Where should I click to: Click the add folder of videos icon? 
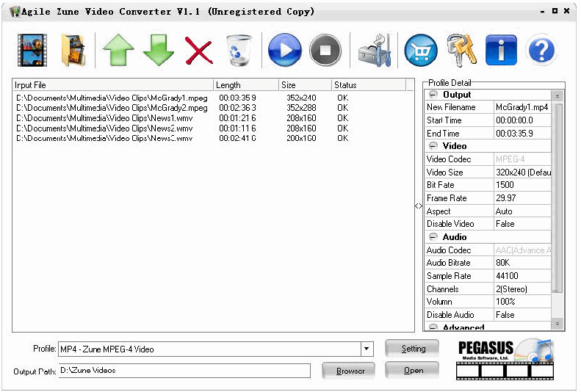[x=73, y=50]
